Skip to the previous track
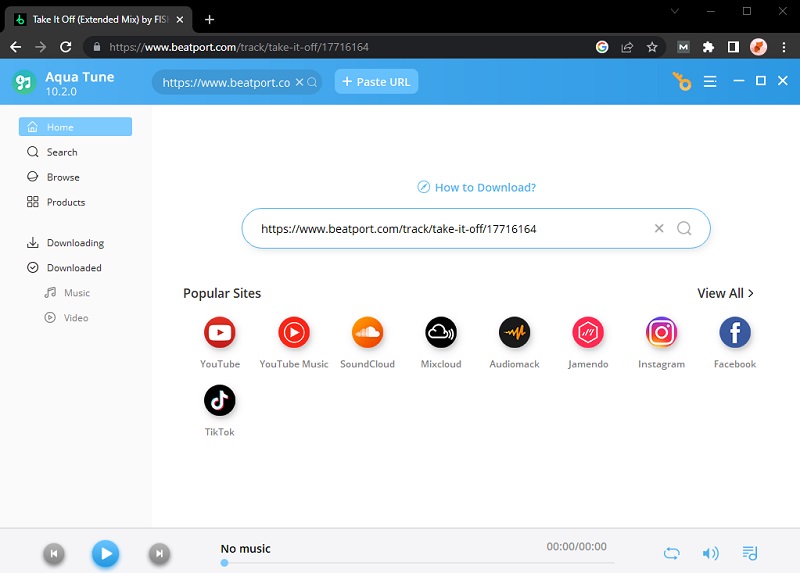 click(54, 554)
